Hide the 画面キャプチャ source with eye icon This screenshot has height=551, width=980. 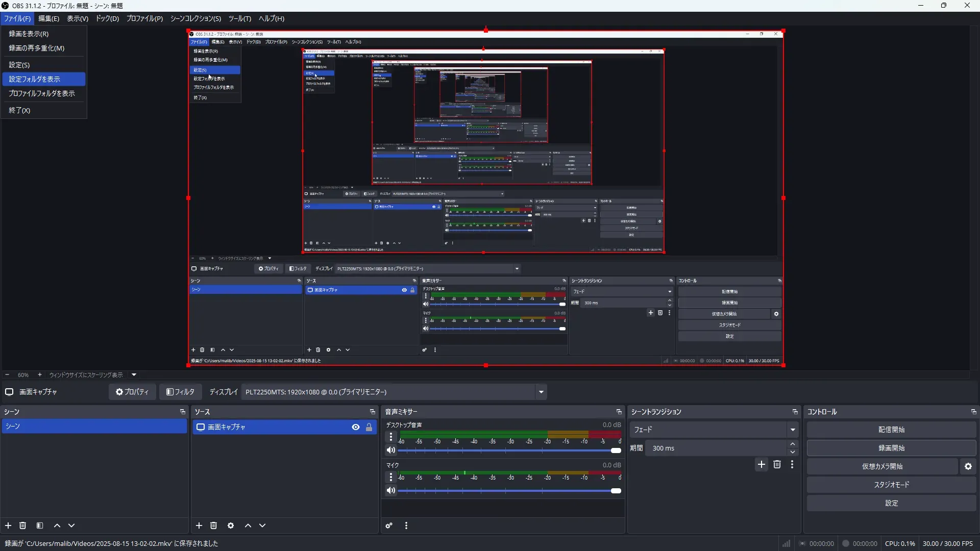pyautogui.click(x=356, y=427)
